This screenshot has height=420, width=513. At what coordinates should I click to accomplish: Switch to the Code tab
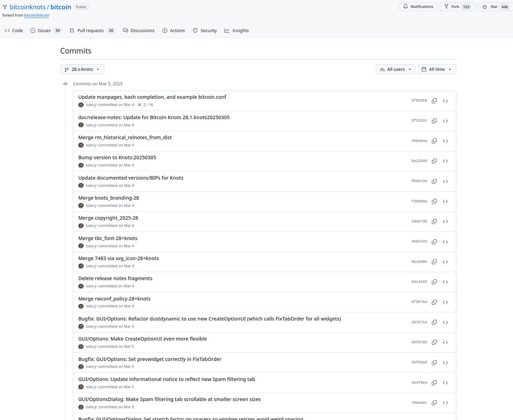[14, 31]
